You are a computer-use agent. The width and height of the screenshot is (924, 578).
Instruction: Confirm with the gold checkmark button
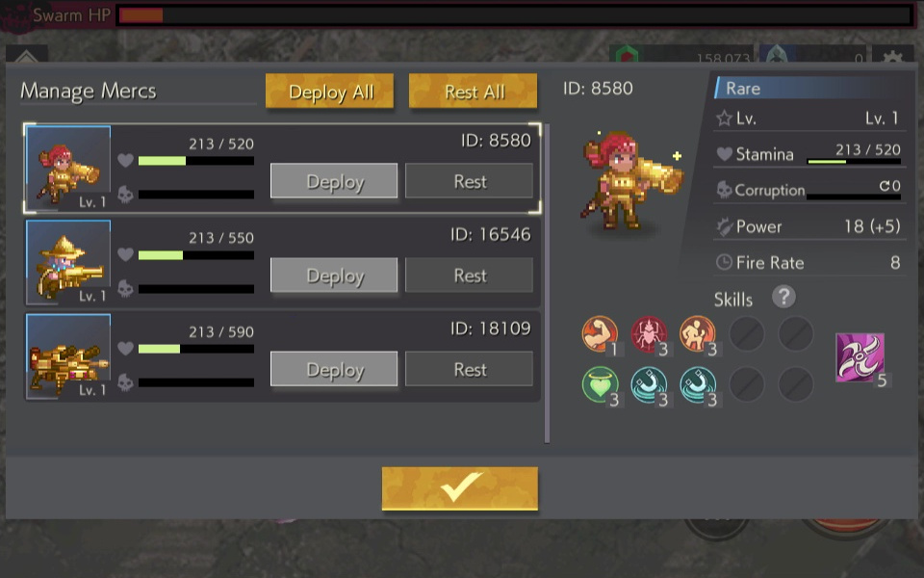click(x=460, y=488)
